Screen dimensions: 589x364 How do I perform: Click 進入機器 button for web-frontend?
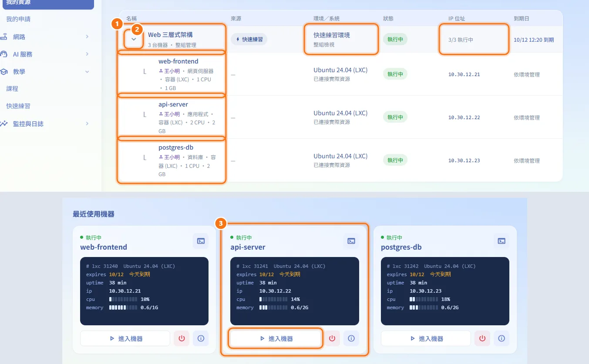point(125,338)
